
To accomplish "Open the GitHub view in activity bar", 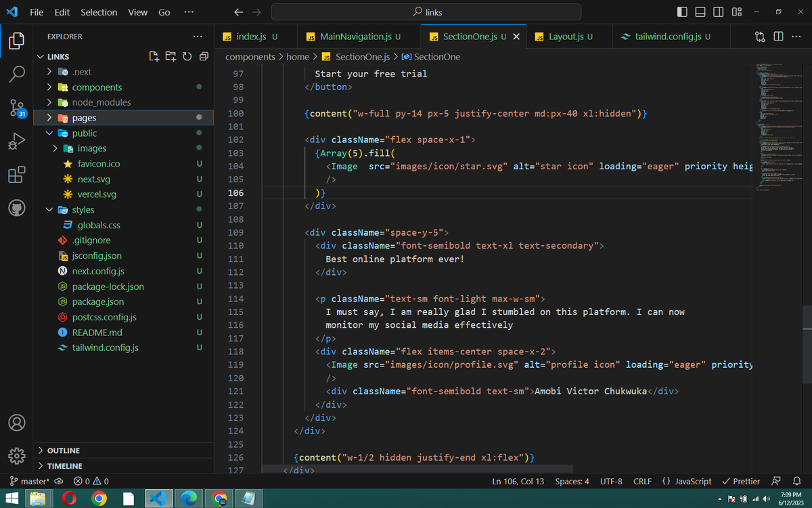I will (17, 208).
